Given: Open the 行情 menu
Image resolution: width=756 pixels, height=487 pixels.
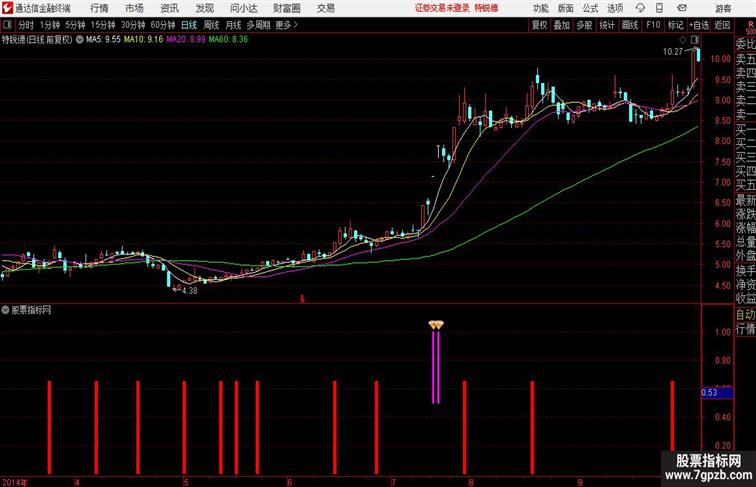Looking at the screenshot, I should pyautogui.click(x=99, y=8).
